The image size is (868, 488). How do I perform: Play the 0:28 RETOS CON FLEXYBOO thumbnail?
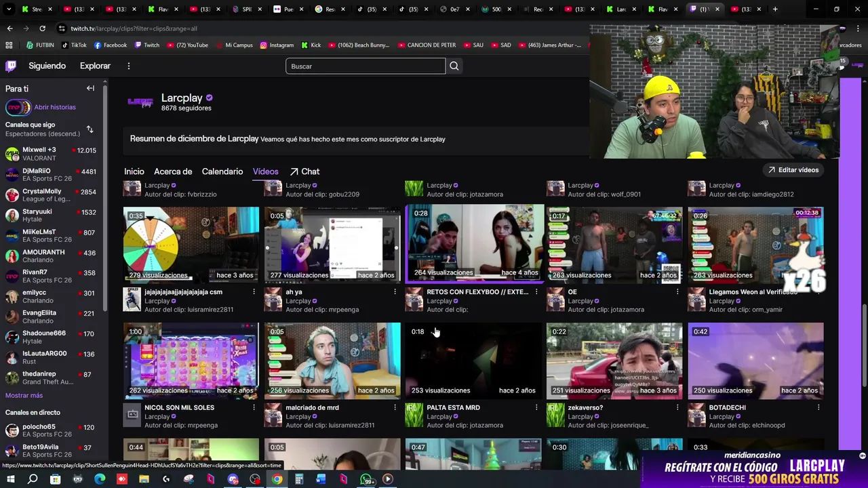click(x=475, y=243)
